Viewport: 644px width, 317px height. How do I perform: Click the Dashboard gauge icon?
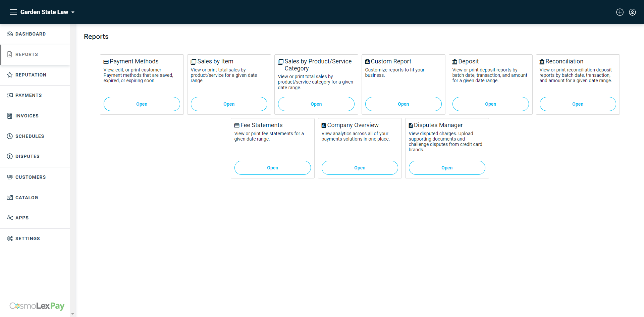[10, 34]
